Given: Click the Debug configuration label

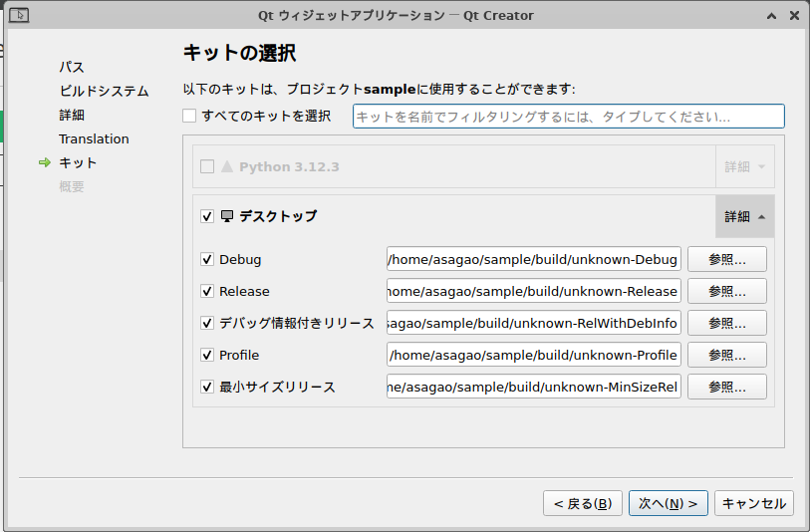Looking at the screenshot, I should tap(240, 259).
